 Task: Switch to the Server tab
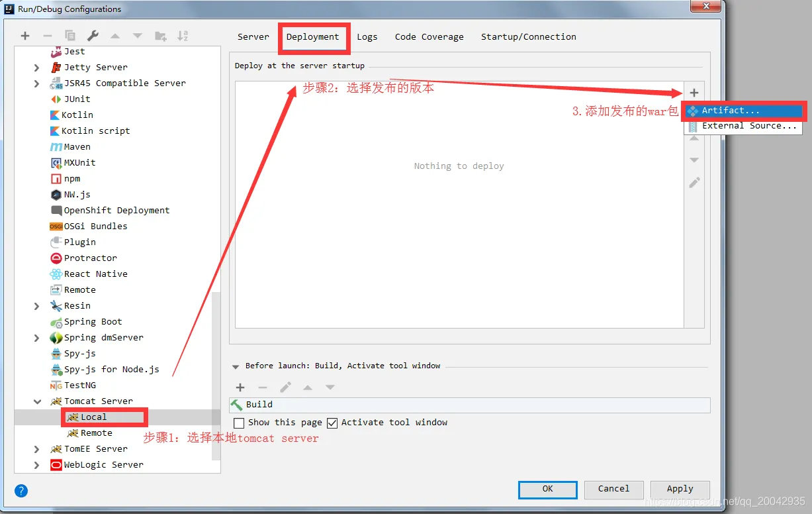253,37
